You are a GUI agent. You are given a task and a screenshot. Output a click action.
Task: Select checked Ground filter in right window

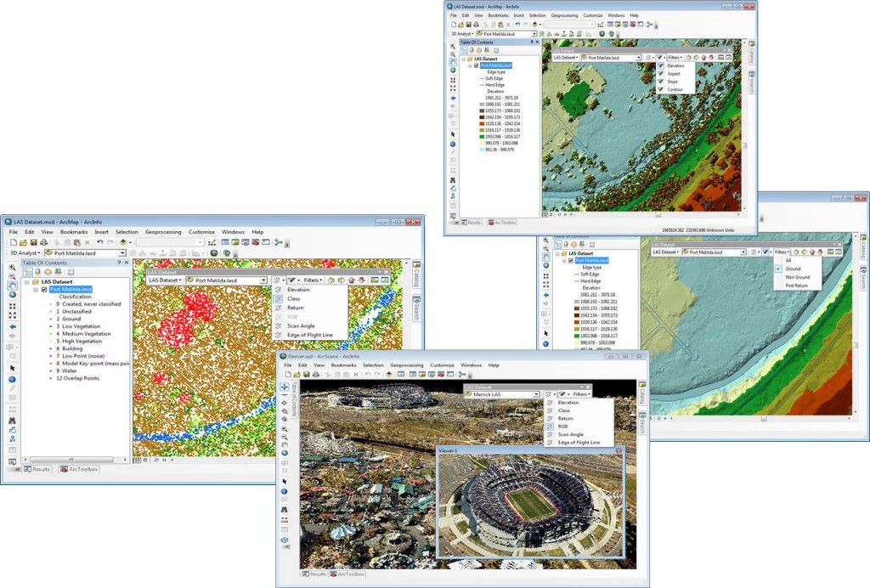click(799, 269)
